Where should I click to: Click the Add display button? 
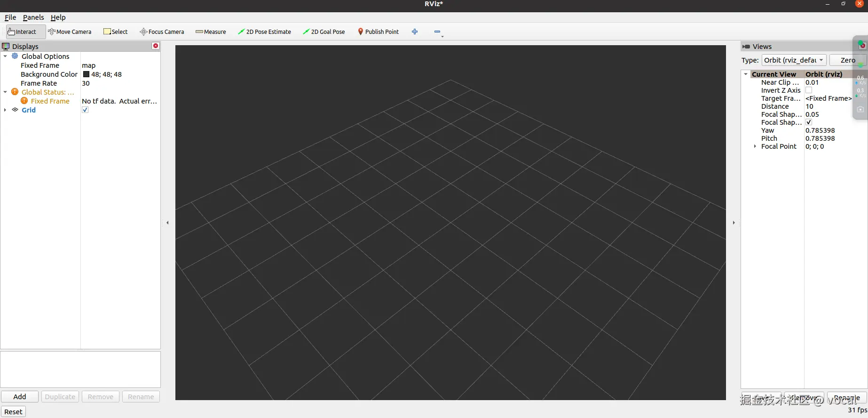20,396
